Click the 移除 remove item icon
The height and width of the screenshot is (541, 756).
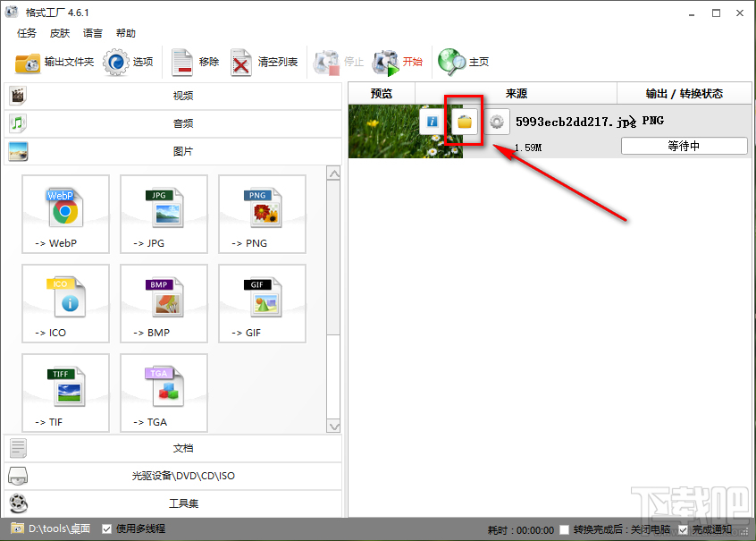click(182, 63)
